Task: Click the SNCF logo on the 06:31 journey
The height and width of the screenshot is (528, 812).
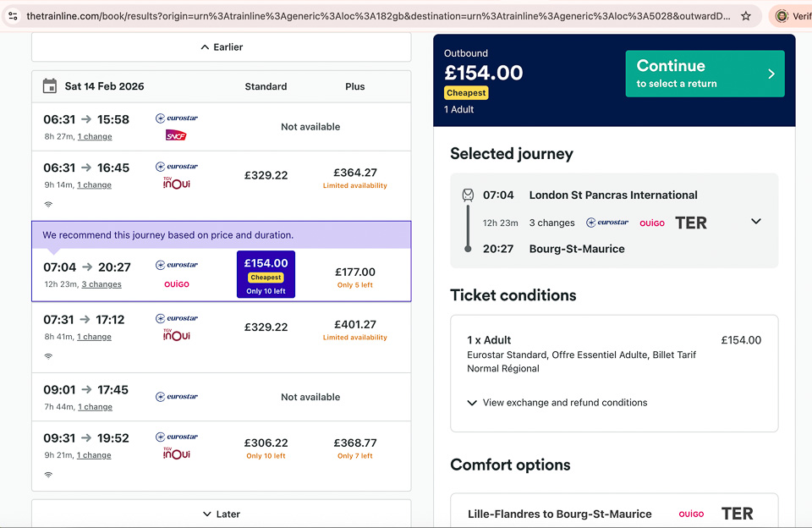Action: 176,135
